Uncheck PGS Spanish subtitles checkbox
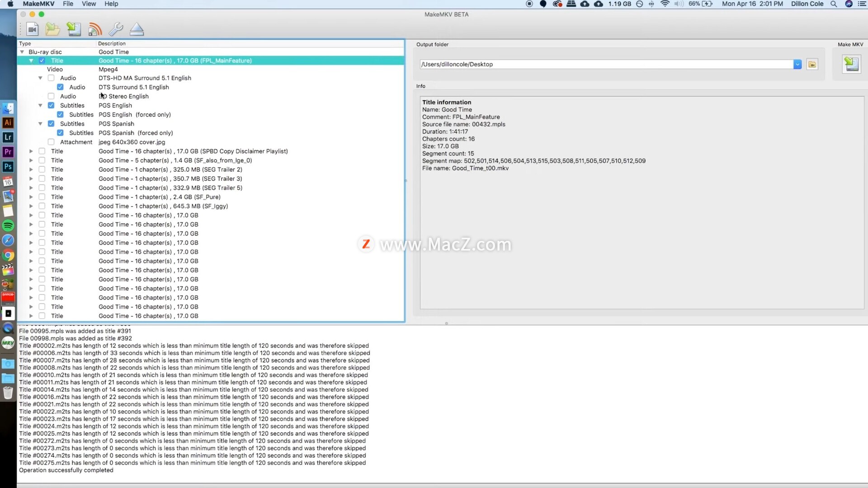The width and height of the screenshot is (868, 488). 51,124
